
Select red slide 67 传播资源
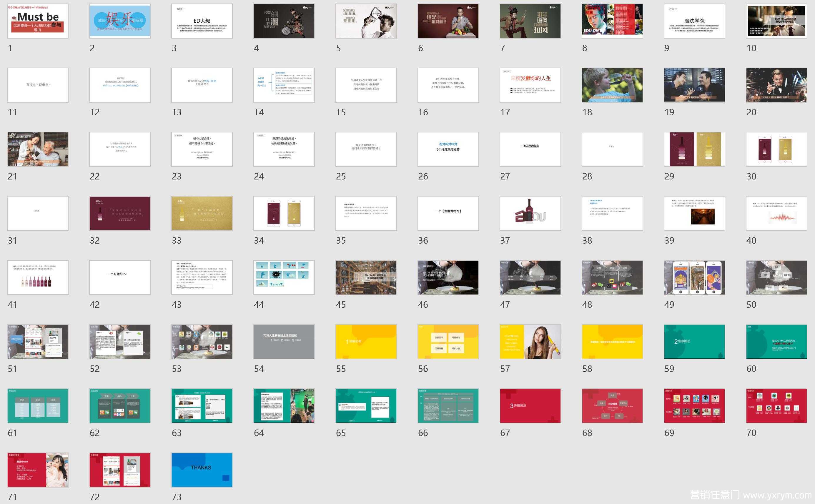[x=530, y=406]
